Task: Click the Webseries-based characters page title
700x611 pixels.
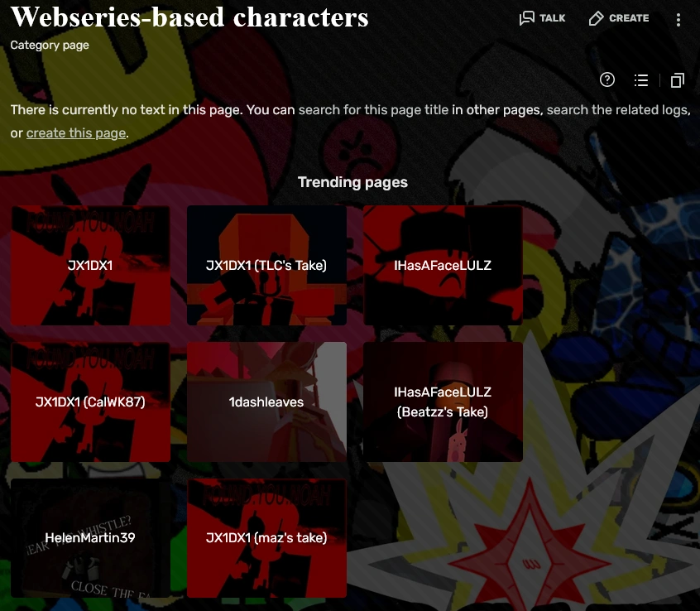Action: point(189,17)
